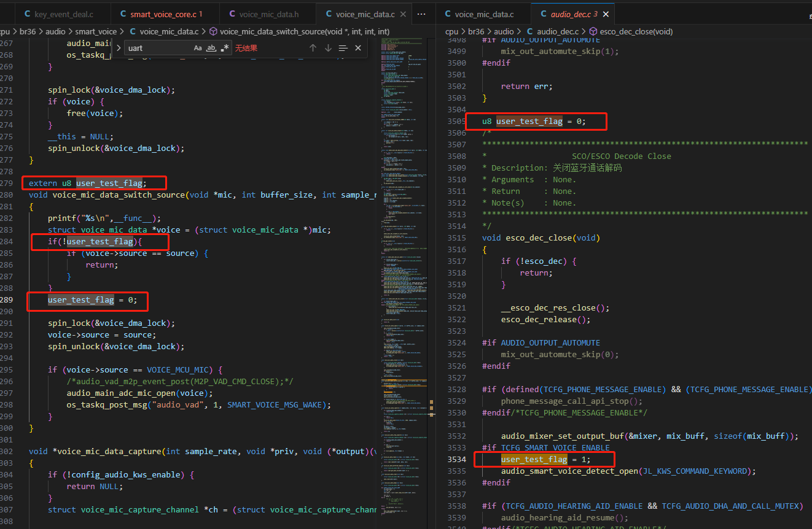Close the audio_dec.c tab
Image resolution: width=812 pixels, height=529 pixels.
[606, 14]
